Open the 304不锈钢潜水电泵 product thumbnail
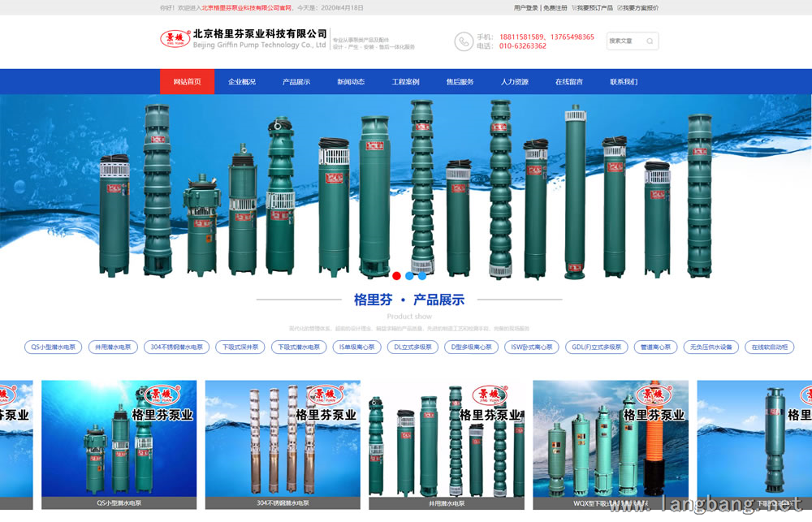The image size is (812, 522). point(283,444)
